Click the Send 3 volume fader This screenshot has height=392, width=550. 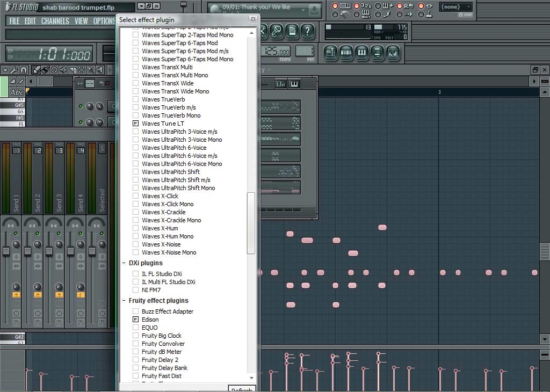[49, 251]
